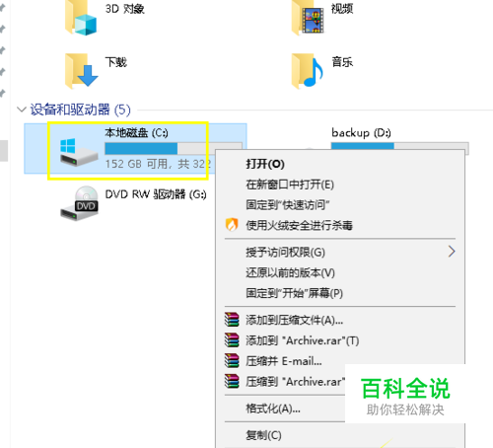
Task: Click the 本地磁盘 (C:) drive icon
Action: [79, 152]
